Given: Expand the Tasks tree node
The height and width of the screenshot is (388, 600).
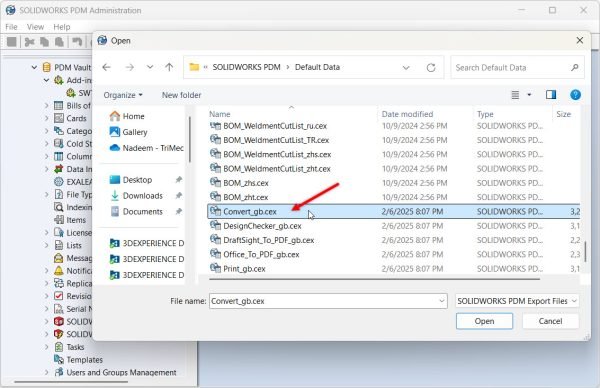Looking at the screenshot, I should click(x=46, y=347).
